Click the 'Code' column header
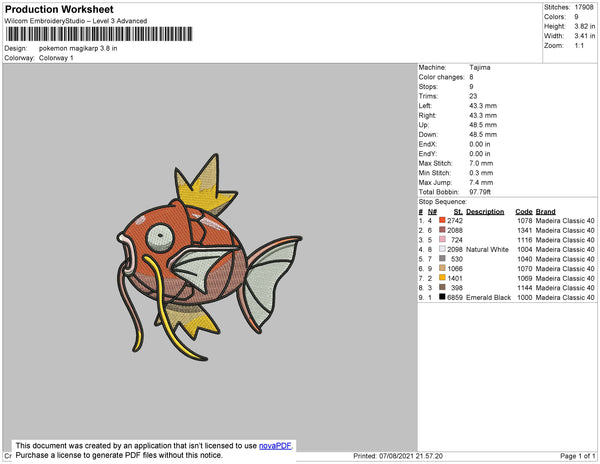The width and height of the screenshot is (600, 464). pyautogui.click(x=523, y=212)
